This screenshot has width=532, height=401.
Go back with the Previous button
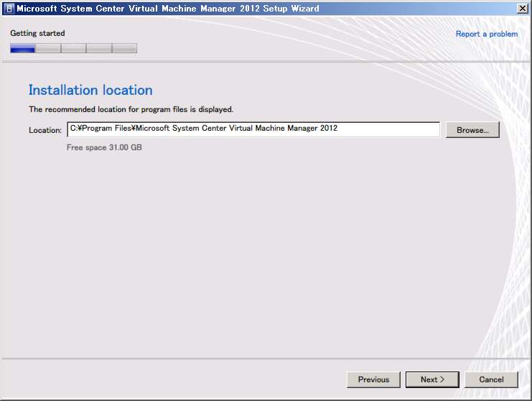pyautogui.click(x=373, y=379)
